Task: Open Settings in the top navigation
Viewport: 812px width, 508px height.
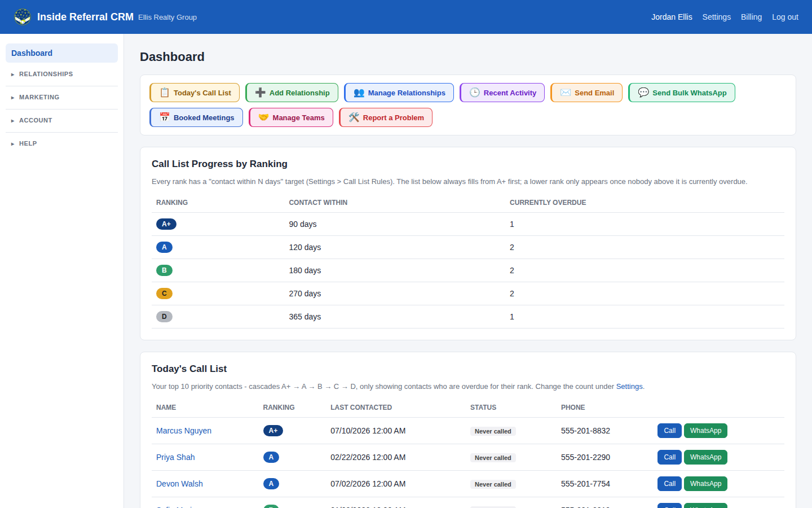Action: click(716, 17)
